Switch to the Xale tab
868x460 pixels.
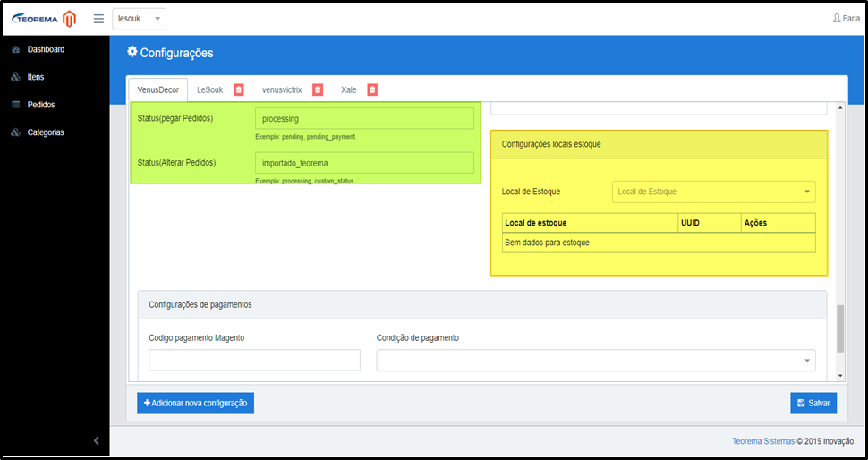[x=349, y=89]
